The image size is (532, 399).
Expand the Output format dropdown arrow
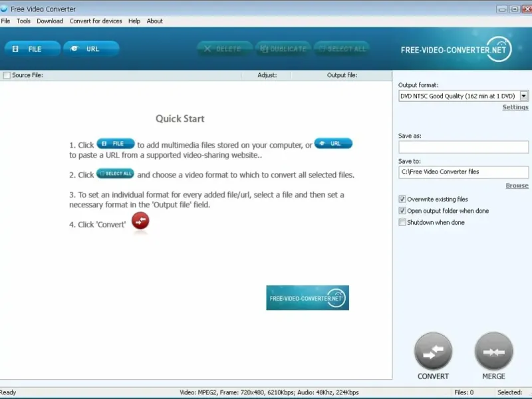pos(524,96)
